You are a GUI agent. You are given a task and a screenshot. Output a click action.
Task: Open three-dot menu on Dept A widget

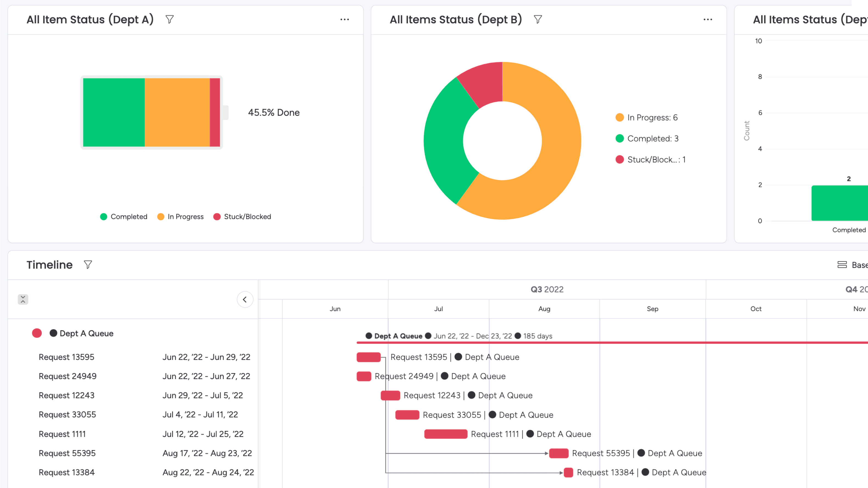344,19
